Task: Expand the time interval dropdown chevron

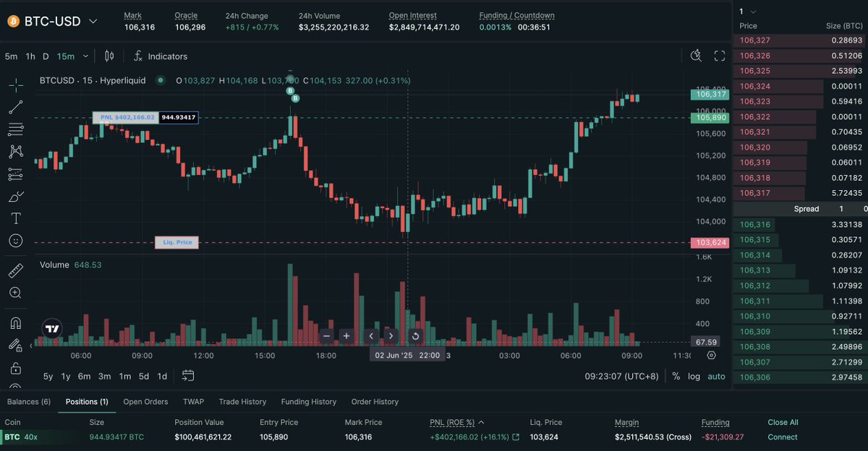Action: (85, 56)
